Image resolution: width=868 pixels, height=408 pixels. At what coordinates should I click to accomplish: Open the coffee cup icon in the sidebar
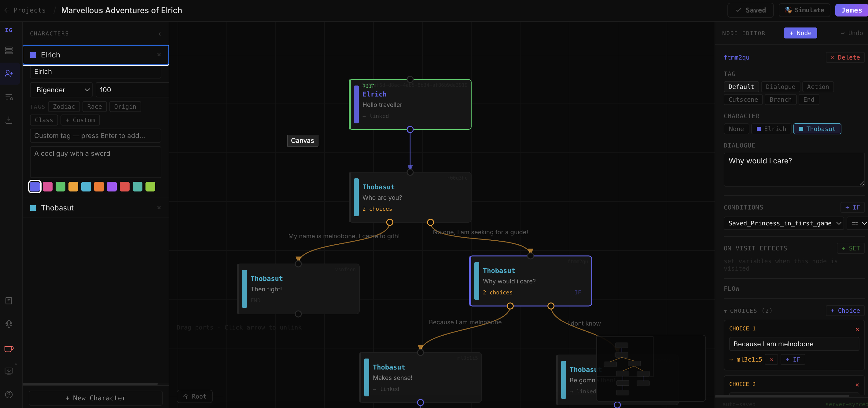point(9,349)
